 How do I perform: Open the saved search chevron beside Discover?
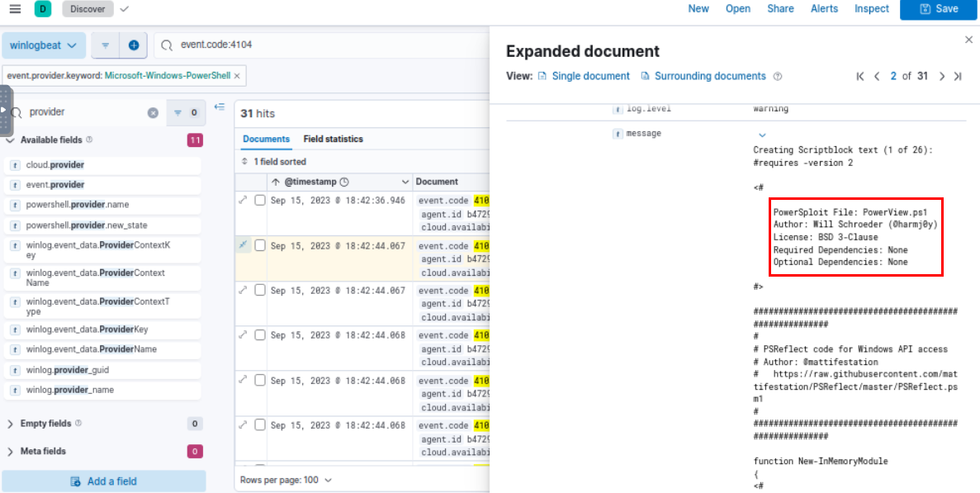[x=124, y=9]
